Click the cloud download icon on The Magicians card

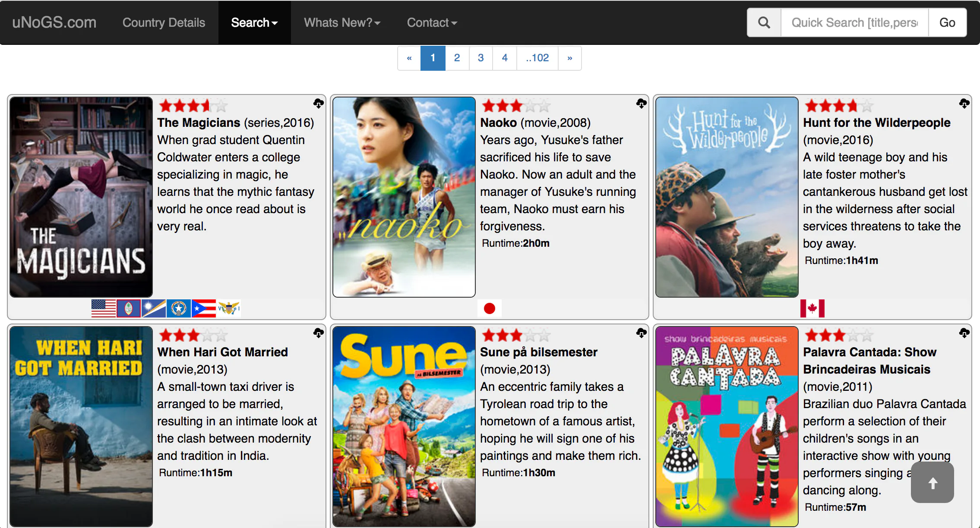pos(319,104)
